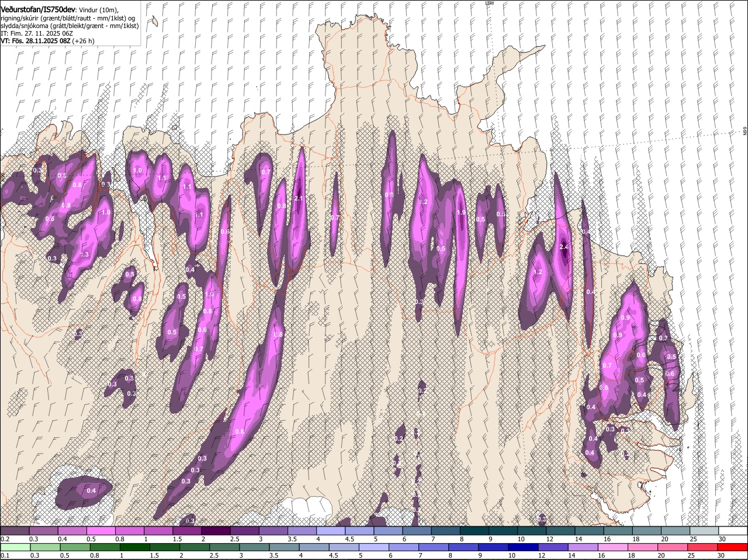Click the valid time 'VT: Fös. 28.11.2025 08Z'
The width and height of the screenshot is (748, 560).
point(36,42)
